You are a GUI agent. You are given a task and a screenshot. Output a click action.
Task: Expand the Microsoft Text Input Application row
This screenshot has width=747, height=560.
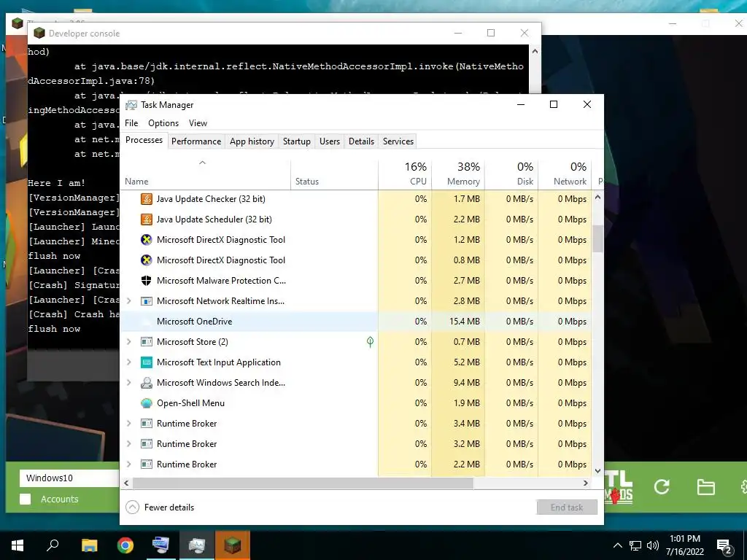pyautogui.click(x=128, y=362)
